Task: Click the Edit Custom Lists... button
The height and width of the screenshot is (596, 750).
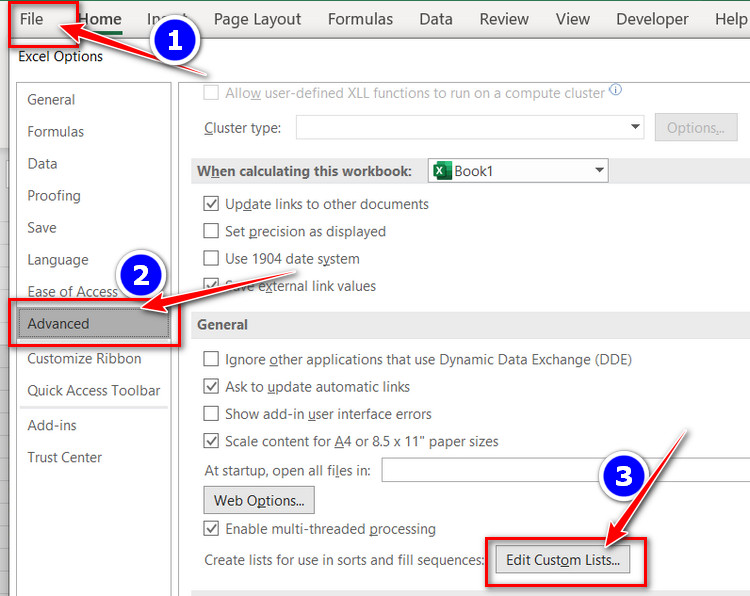Action: [x=562, y=560]
